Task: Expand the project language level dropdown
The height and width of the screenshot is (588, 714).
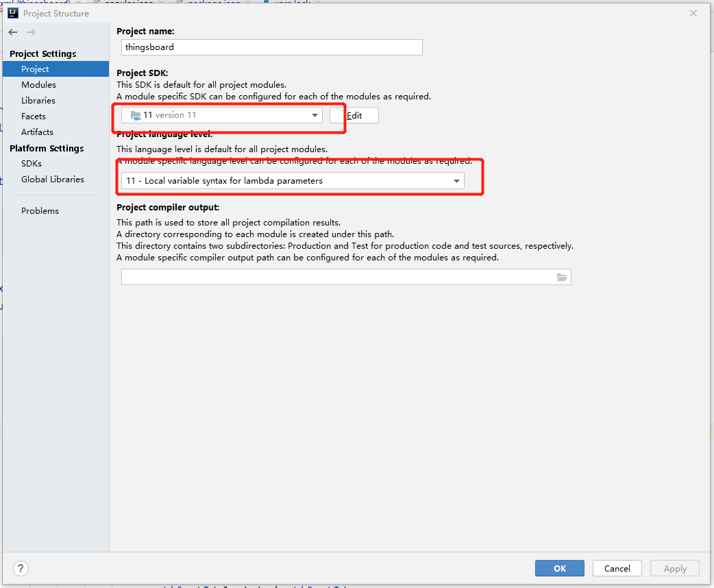Action: coord(293,181)
